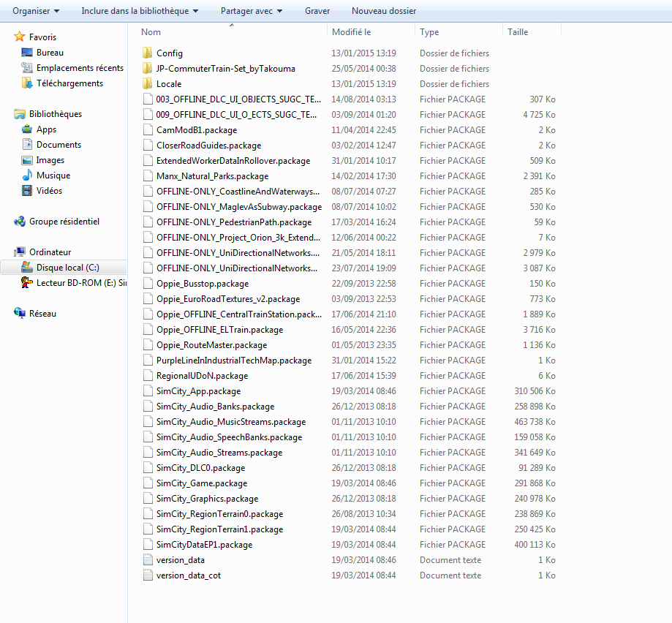Select PurpleLineInIndustrialTechMap.package
The height and width of the screenshot is (623, 672).
[x=234, y=360]
